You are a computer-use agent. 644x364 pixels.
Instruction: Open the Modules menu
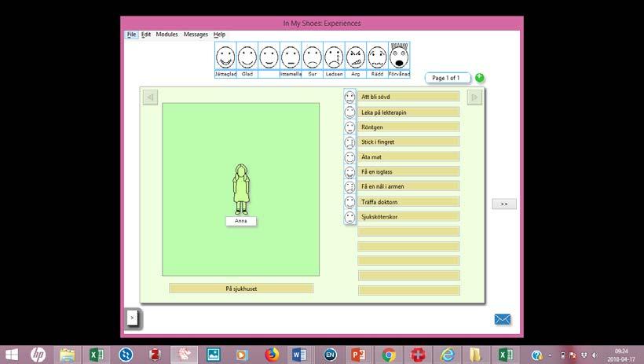(x=166, y=35)
